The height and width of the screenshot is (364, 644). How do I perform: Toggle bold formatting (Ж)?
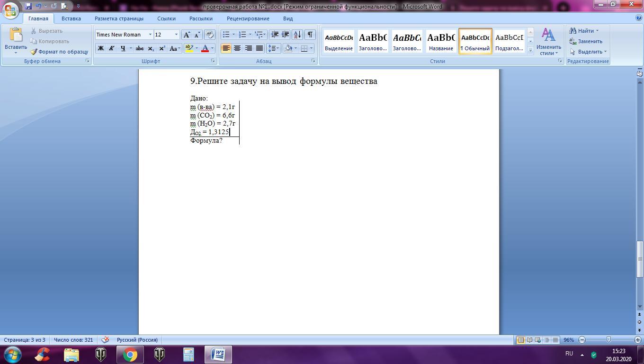(100, 48)
